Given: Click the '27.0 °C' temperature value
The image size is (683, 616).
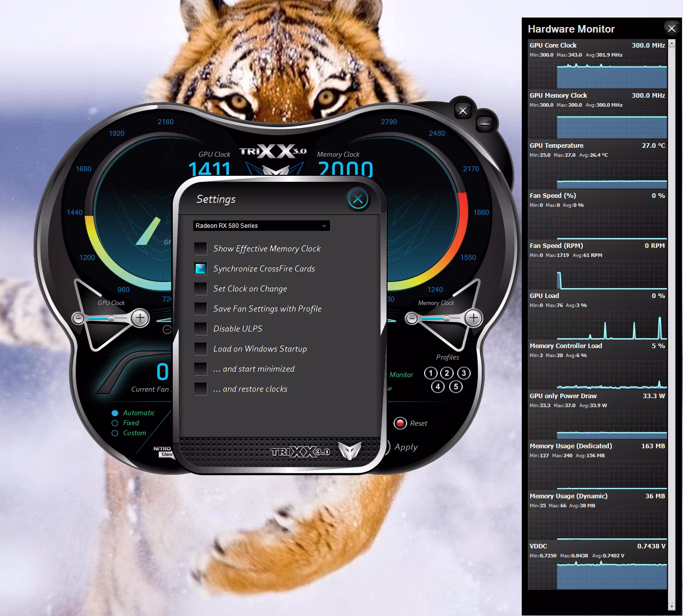Looking at the screenshot, I should pos(653,146).
